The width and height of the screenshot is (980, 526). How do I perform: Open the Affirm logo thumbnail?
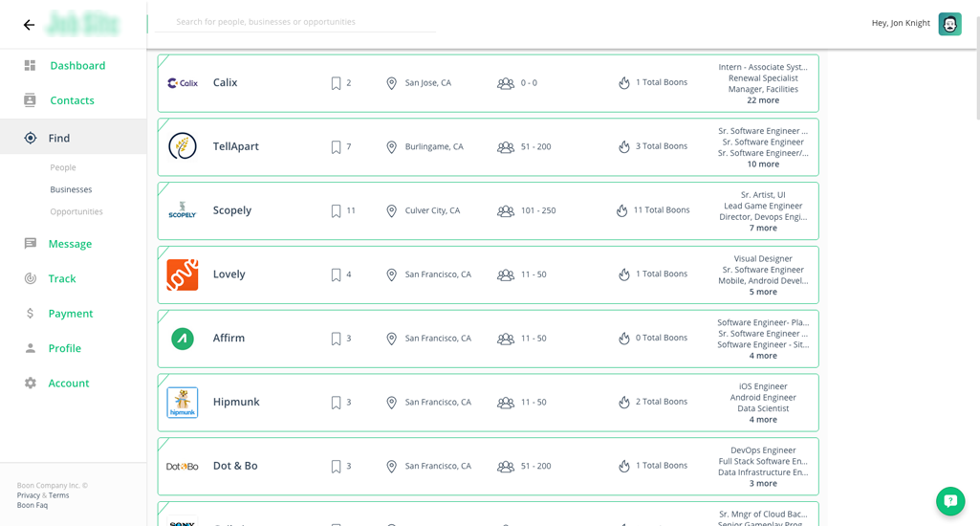[183, 339]
